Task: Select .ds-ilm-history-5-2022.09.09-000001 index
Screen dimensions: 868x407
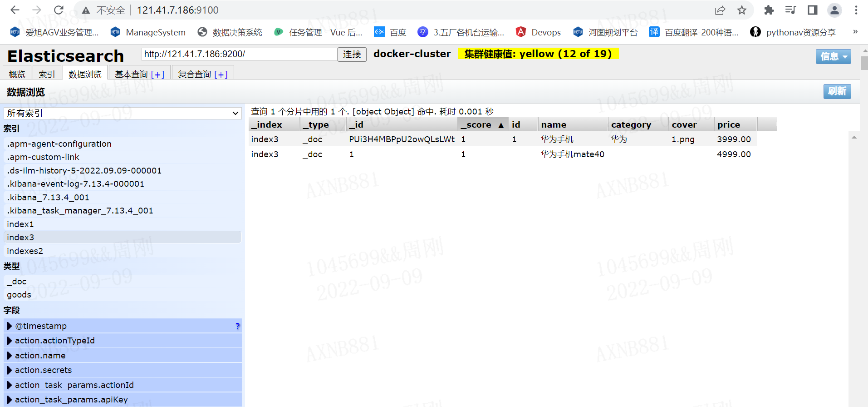Action: (x=123, y=170)
